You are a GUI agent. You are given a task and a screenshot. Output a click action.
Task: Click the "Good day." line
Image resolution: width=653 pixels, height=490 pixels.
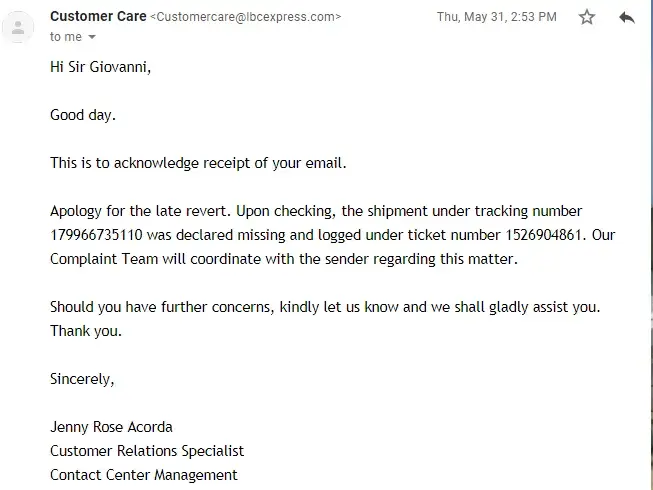[x=83, y=115]
